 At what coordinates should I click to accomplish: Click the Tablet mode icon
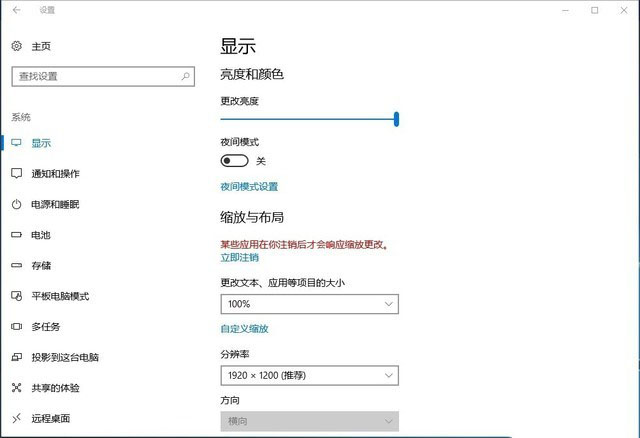16,296
